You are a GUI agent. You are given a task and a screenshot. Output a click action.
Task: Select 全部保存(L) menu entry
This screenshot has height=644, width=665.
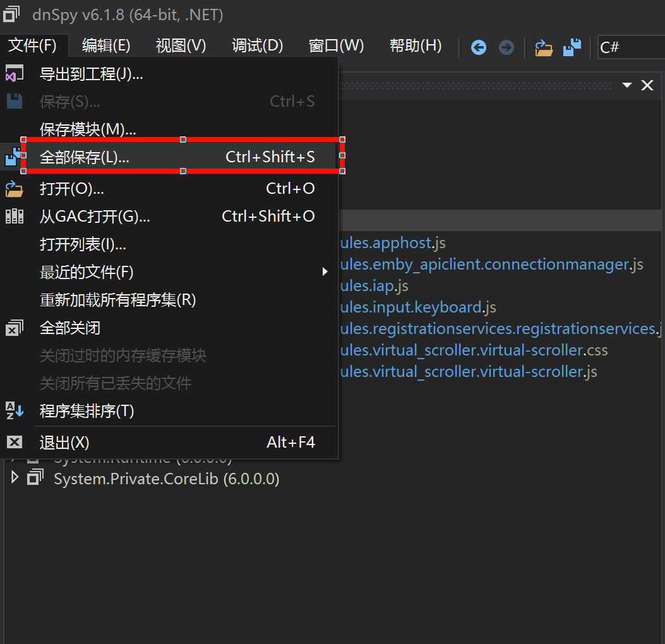85,157
